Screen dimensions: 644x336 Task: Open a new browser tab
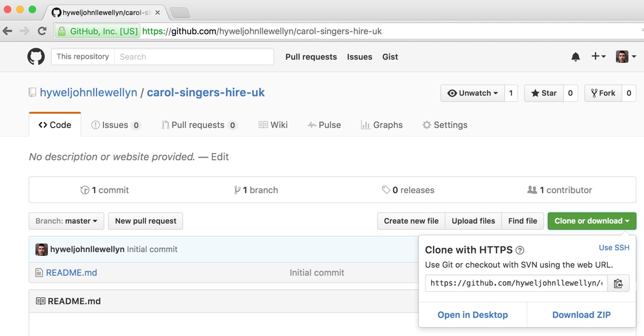point(180,13)
